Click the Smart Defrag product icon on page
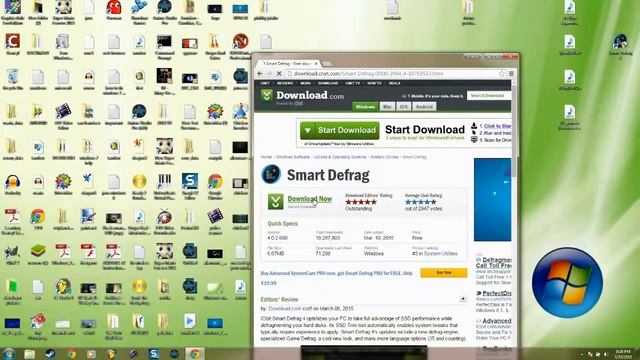Image resolution: width=640 pixels, height=360 pixels. tap(271, 174)
